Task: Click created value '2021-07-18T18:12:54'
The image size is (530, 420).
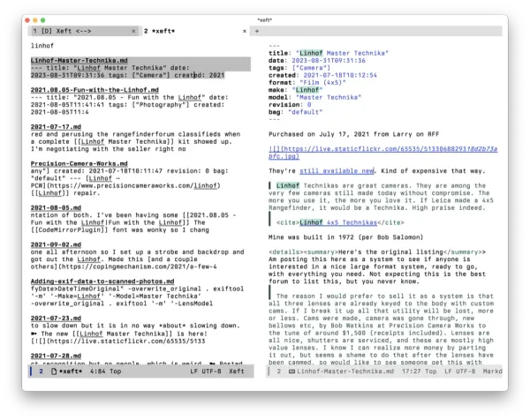Action: [340, 75]
